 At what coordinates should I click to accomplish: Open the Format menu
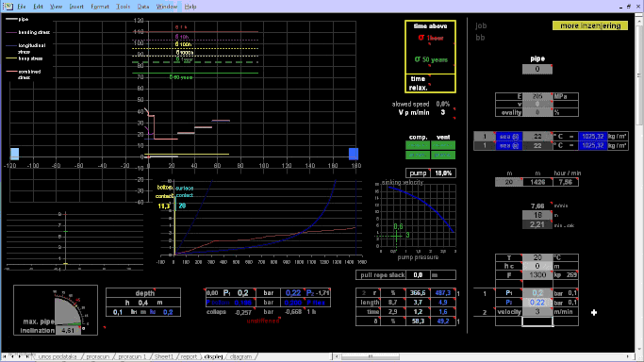(100, 7)
